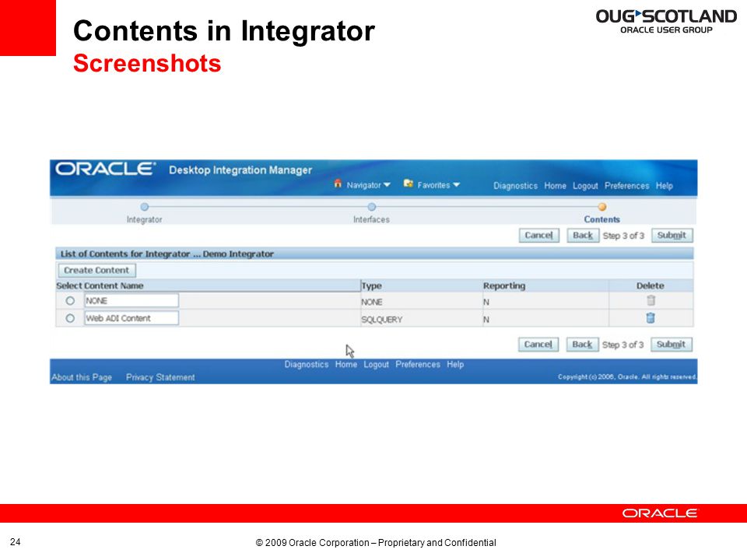747x560 pixels.
Task: Click the Oracle logo in application header
Action: pyautogui.click(x=105, y=169)
